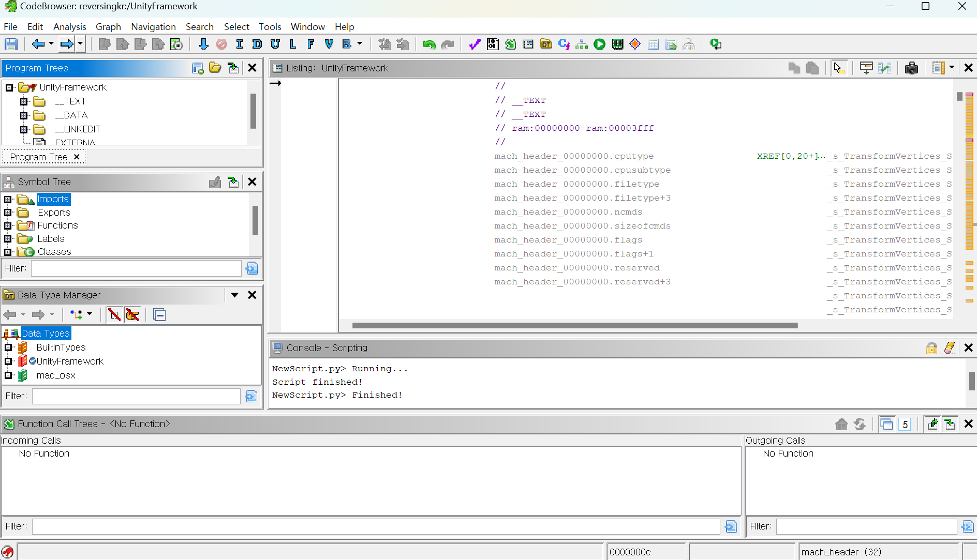Open Search menu
The width and height of the screenshot is (977, 560).
pyautogui.click(x=200, y=26)
